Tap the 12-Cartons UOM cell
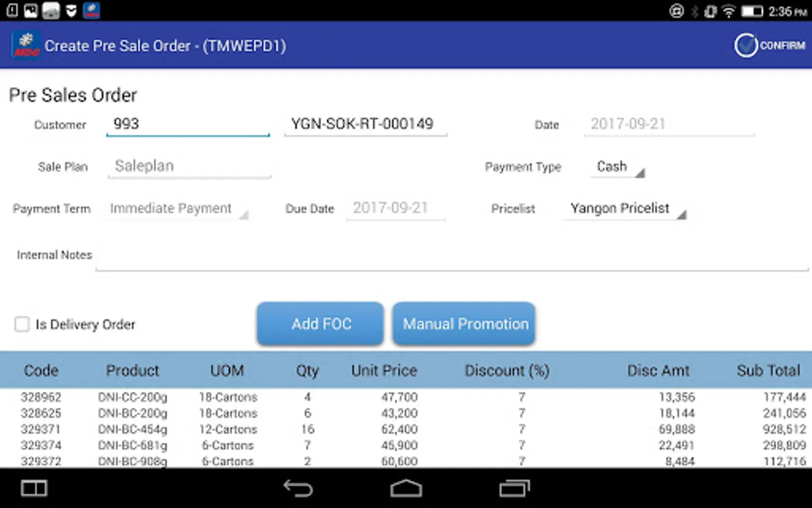The height and width of the screenshot is (508, 812). coord(228,429)
